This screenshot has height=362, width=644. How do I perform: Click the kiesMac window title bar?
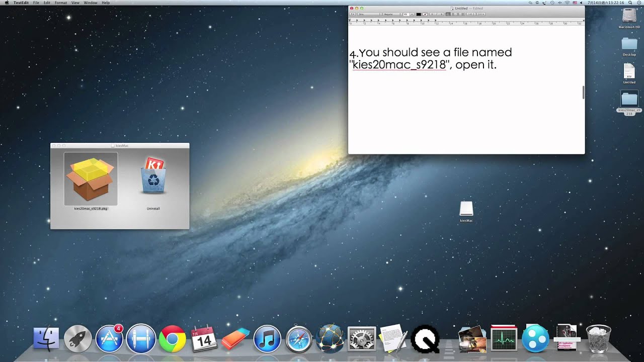click(x=120, y=145)
